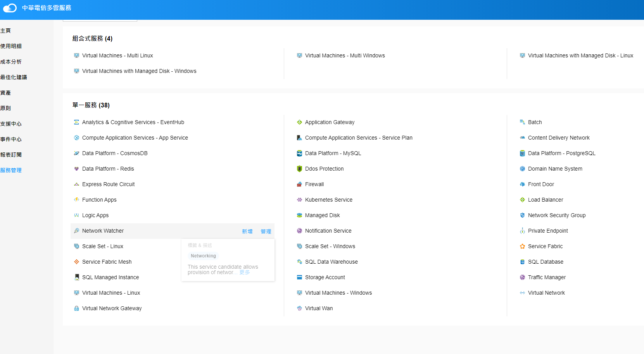The width and height of the screenshot is (644, 354).
Task: Click the Ddos Protection shield icon
Action: click(x=299, y=169)
